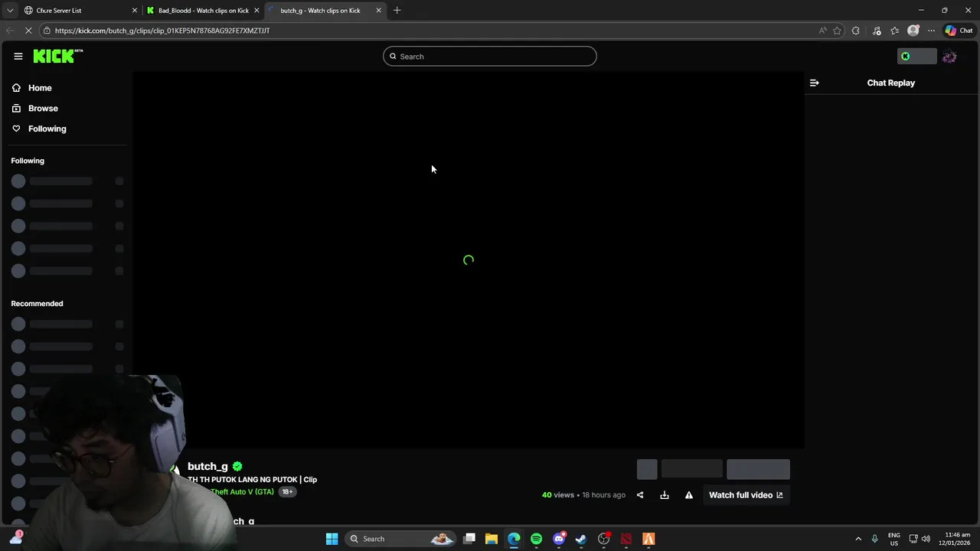Open Steam from taskbar

pos(581,539)
